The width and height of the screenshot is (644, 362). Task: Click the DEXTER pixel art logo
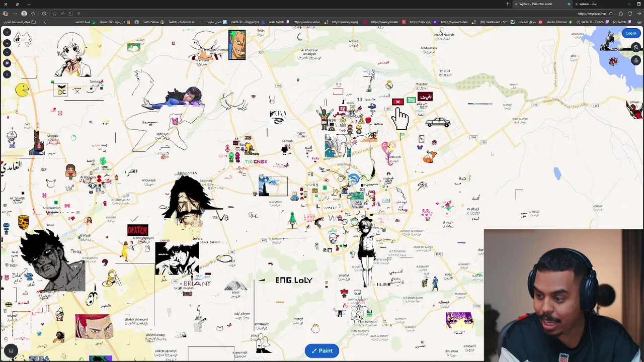click(x=137, y=230)
